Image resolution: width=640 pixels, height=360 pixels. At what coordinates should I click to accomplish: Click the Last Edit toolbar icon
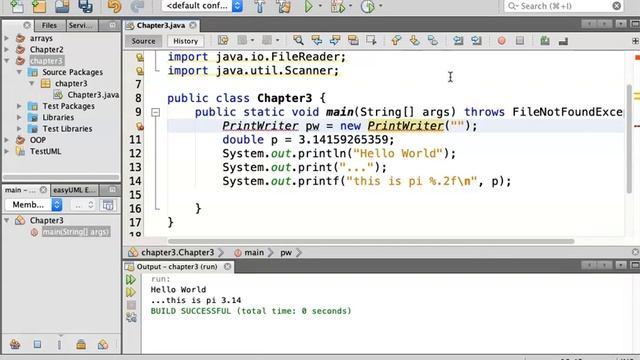[223, 40]
